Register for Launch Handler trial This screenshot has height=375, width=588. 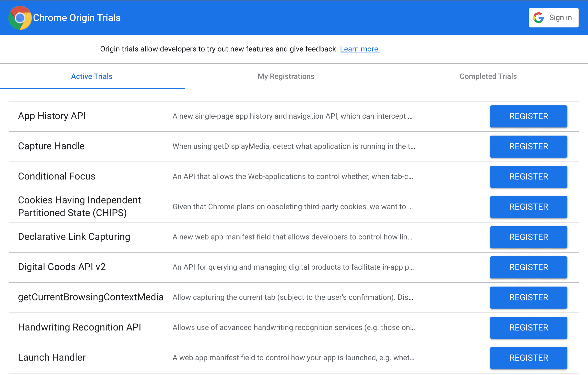[x=528, y=358]
